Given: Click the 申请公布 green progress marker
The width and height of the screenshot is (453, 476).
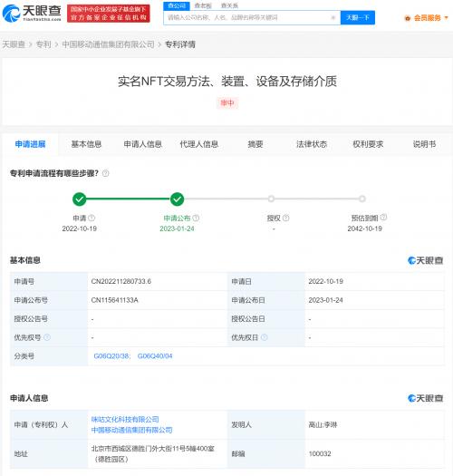Looking at the screenshot, I should (177, 199).
